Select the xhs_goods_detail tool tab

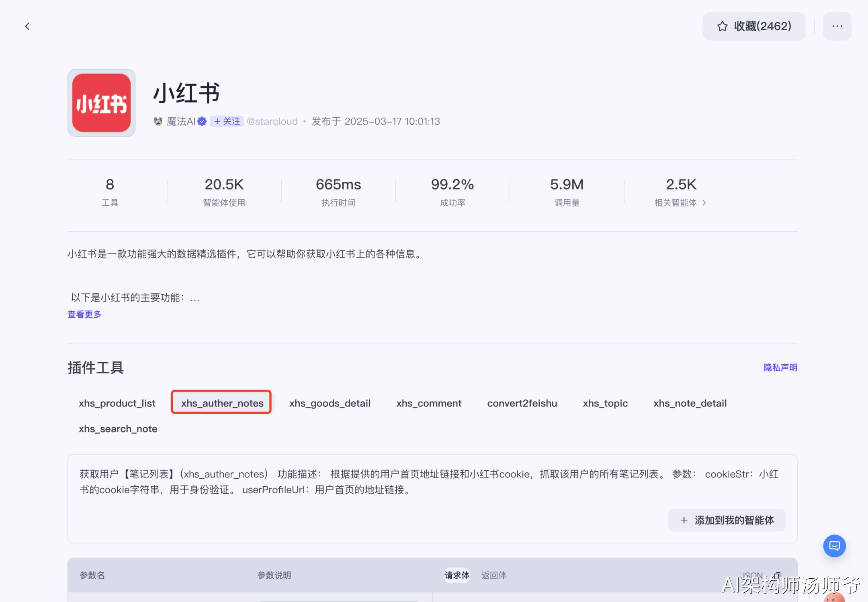pos(330,403)
